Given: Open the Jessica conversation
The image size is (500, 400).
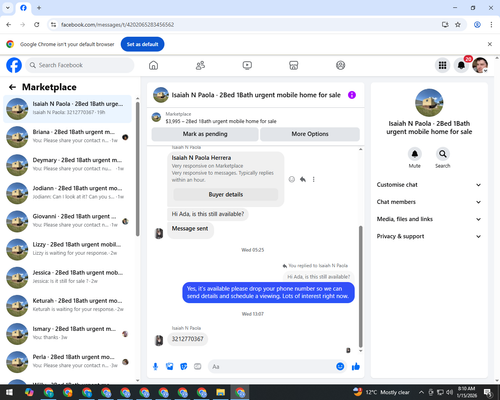Looking at the screenshot, I should [x=67, y=278].
